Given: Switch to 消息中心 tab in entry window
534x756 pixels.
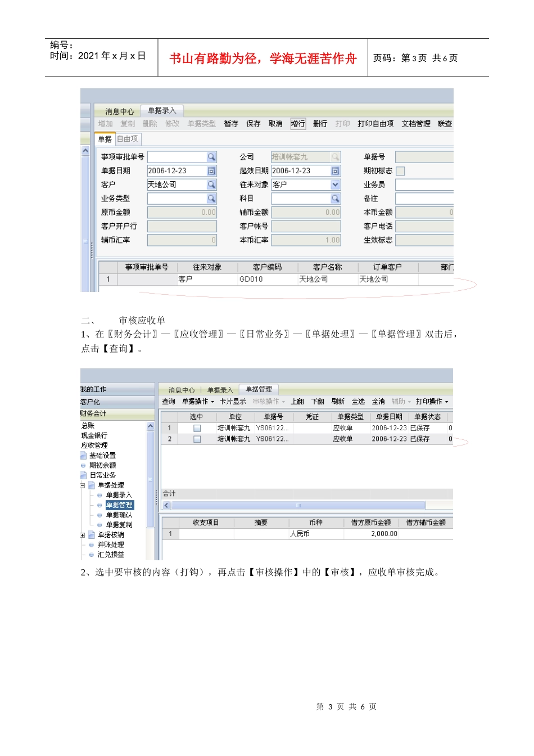Looking at the screenshot, I should coord(120,111).
